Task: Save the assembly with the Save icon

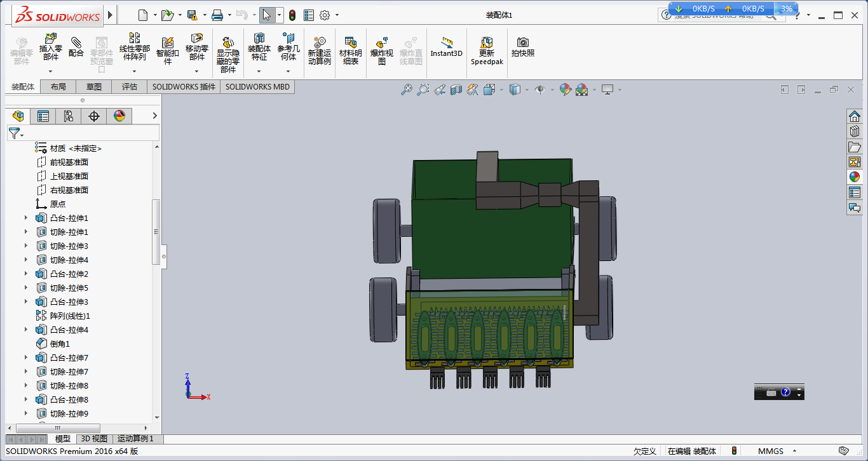Action: [x=192, y=15]
